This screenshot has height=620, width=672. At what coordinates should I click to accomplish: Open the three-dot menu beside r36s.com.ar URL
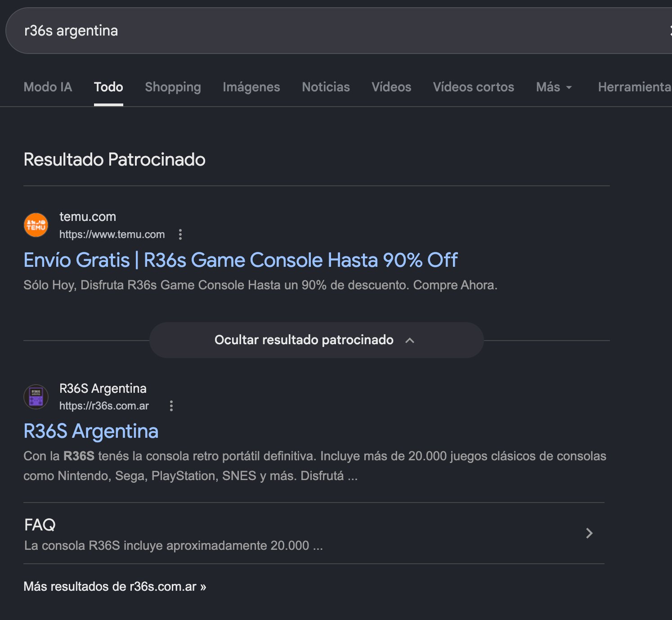point(171,406)
